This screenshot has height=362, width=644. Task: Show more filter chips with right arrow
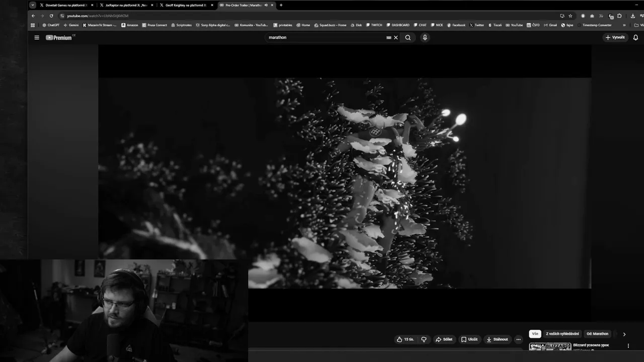[624, 334]
